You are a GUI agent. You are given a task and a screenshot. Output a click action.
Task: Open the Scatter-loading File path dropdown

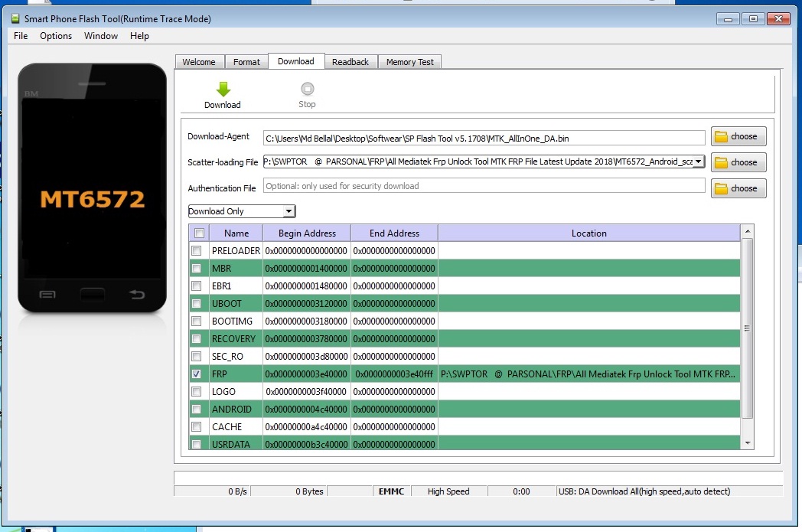[697, 162]
